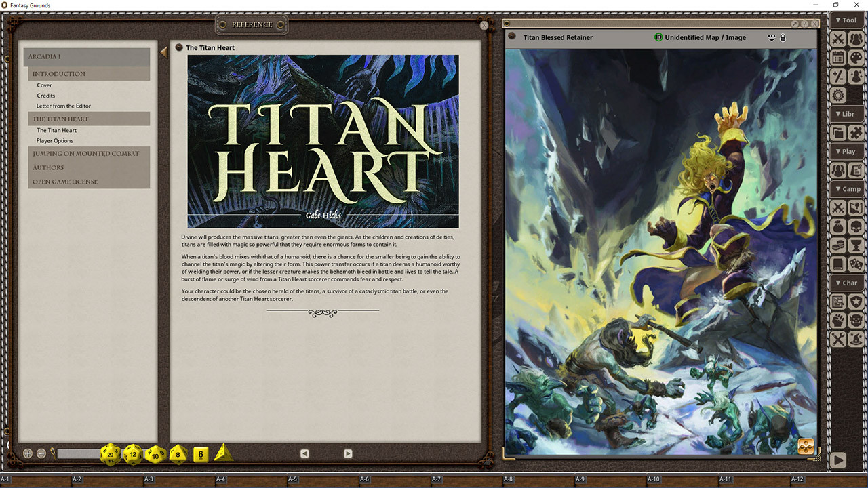Click the chat zoom-in plus button
Image resolution: width=868 pixels, height=488 pixels.
(28, 453)
